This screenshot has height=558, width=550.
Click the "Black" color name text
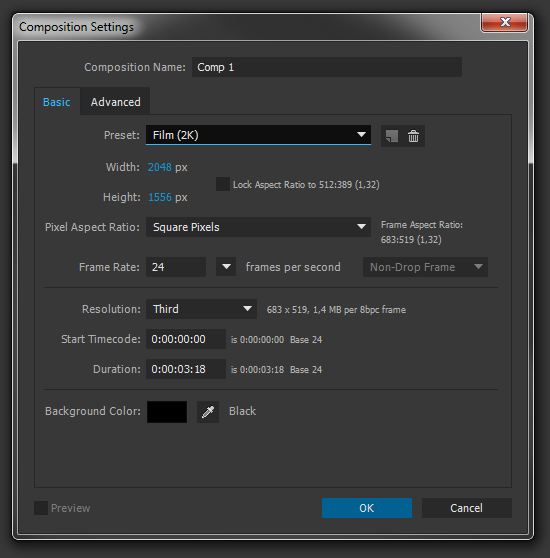click(242, 411)
